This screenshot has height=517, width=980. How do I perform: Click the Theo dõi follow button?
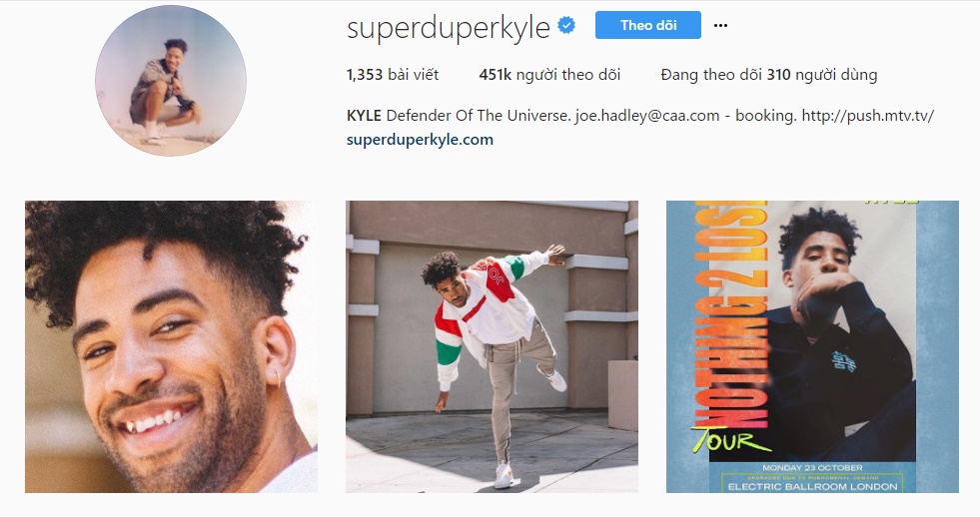click(648, 25)
